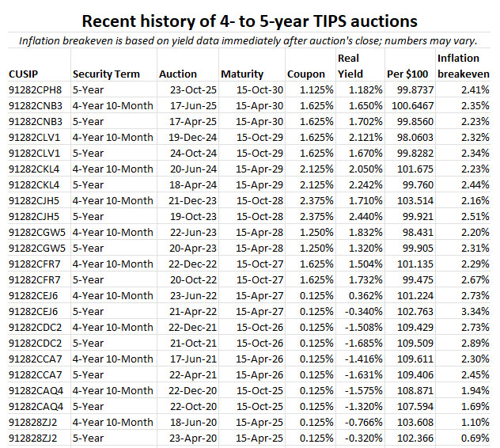The width and height of the screenshot is (500, 448).
Task: Click the Auction column header
Action: 178,74
